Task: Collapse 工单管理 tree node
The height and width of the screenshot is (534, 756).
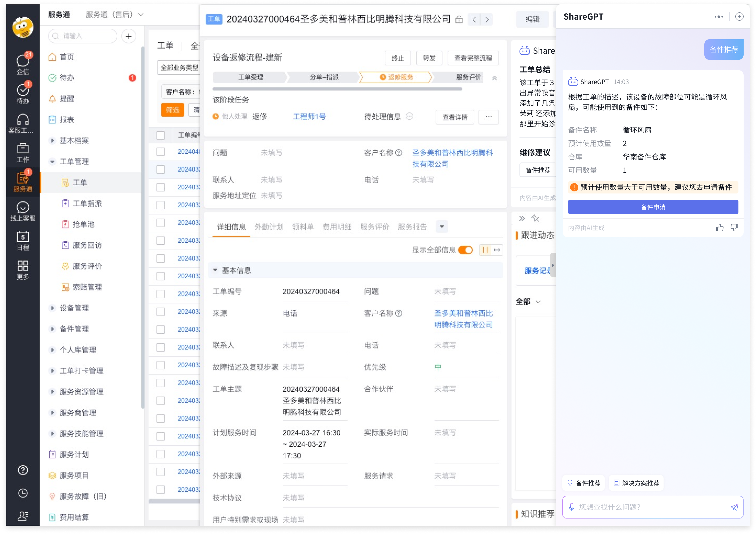Action: pos(52,161)
